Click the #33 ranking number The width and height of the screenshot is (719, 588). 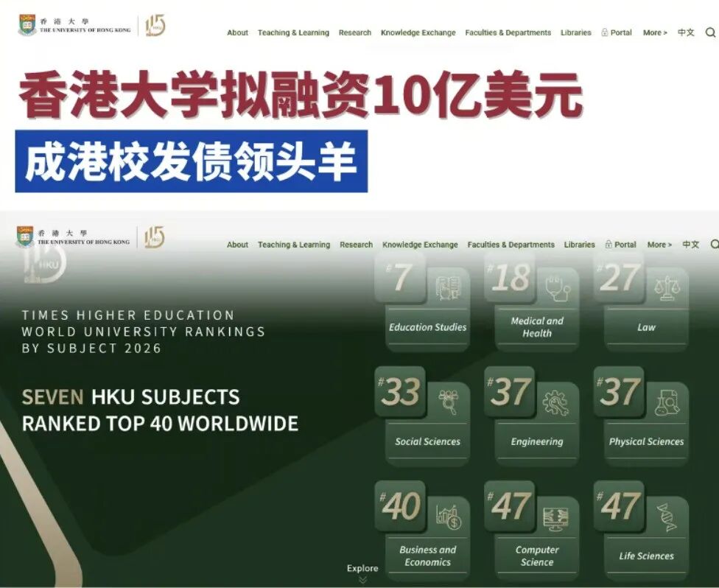click(399, 391)
